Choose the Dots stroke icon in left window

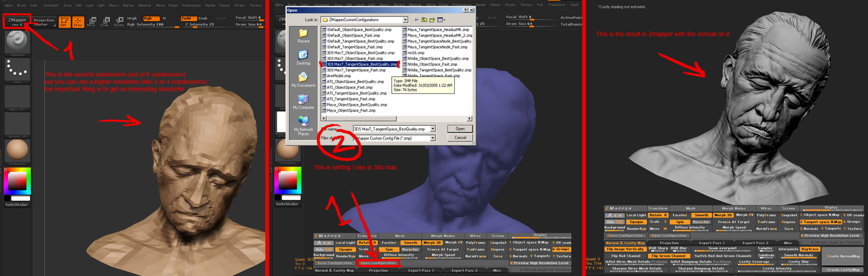pyautogui.click(x=17, y=70)
